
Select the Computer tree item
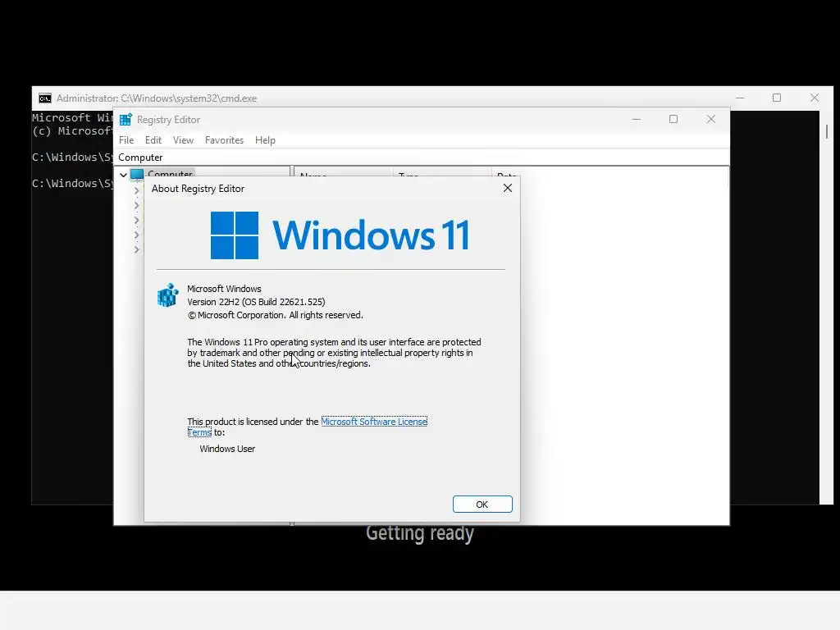point(170,174)
